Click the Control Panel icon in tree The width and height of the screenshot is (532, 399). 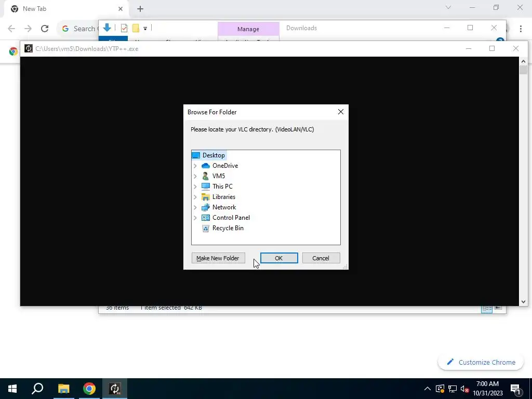click(206, 218)
